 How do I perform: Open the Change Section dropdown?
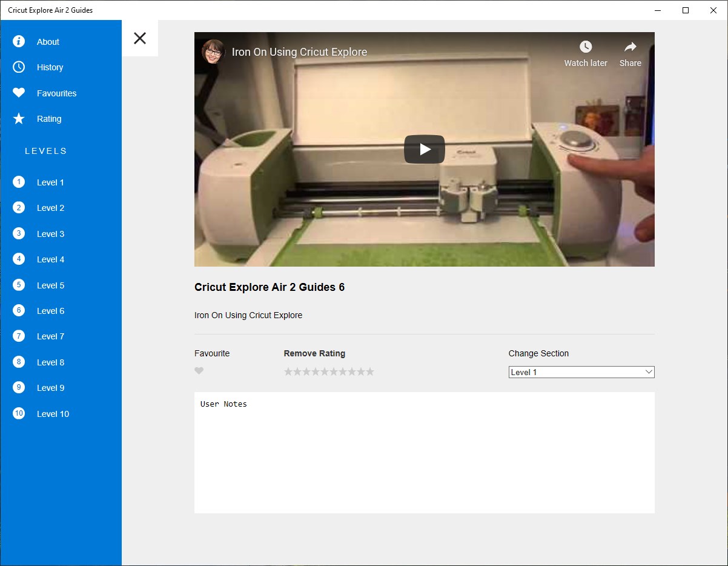click(581, 372)
